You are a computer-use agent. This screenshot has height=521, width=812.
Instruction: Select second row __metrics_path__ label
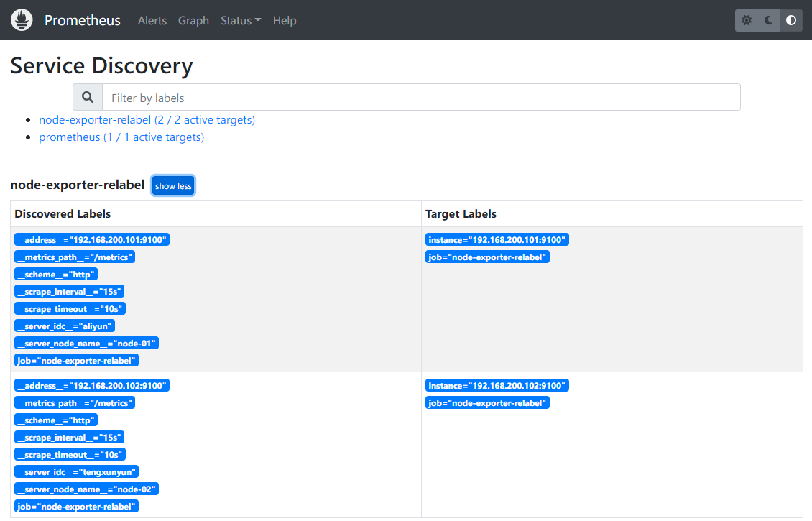click(75, 403)
